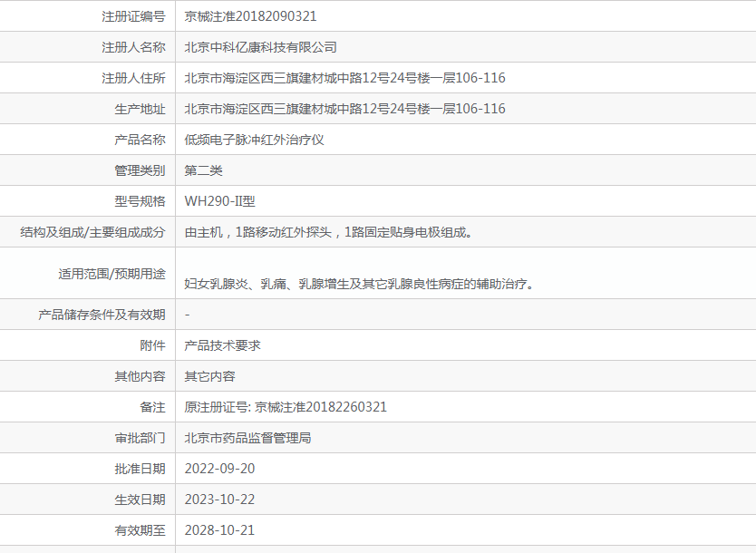Click the structure description starting 由主机
The image size is (756, 553).
coord(329,232)
